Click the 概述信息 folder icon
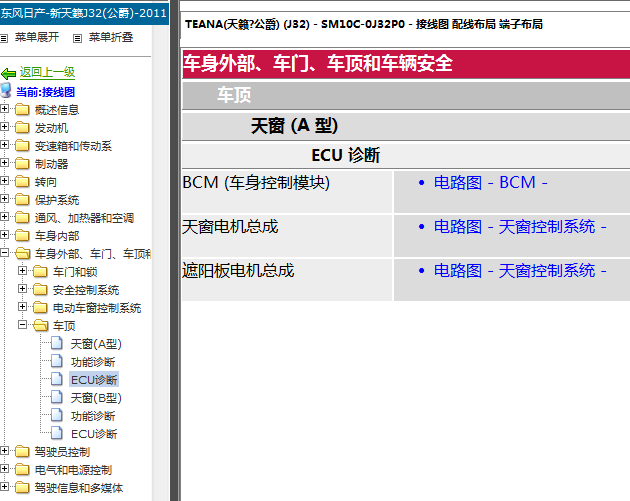The width and height of the screenshot is (630, 501). [x=22, y=109]
